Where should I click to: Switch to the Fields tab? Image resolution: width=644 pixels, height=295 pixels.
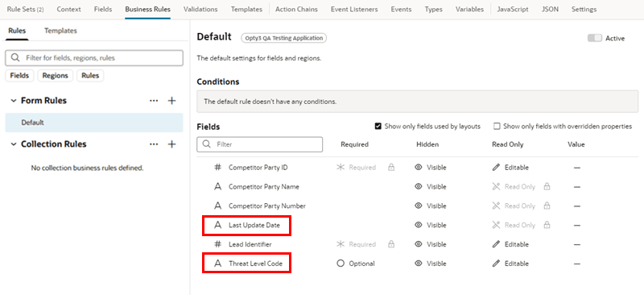tap(103, 9)
